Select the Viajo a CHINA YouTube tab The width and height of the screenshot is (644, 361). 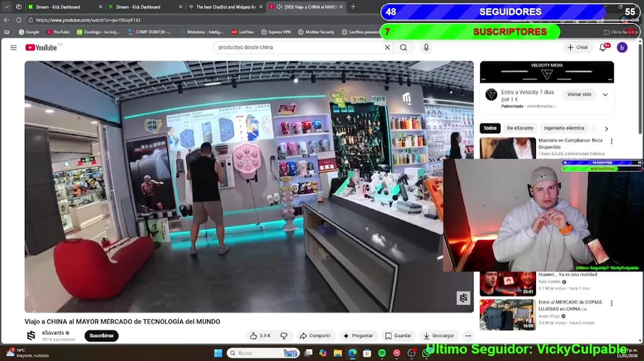point(305,7)
